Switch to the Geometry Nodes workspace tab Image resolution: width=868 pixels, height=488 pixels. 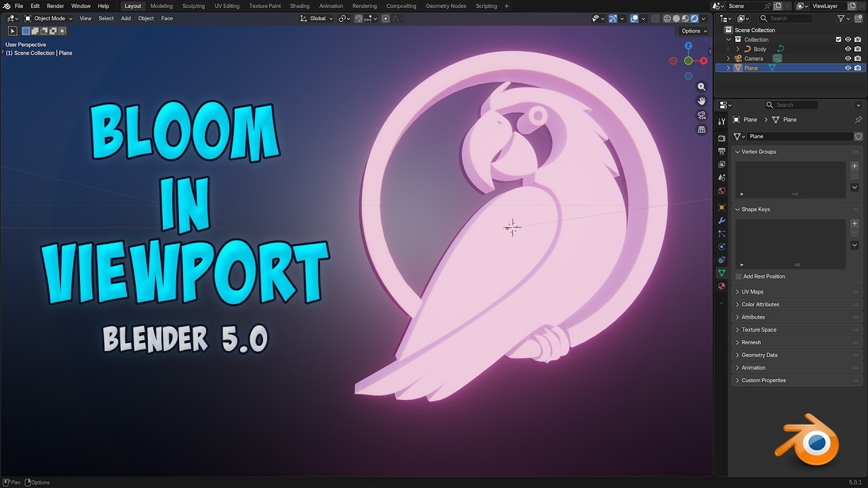(446, 6)
